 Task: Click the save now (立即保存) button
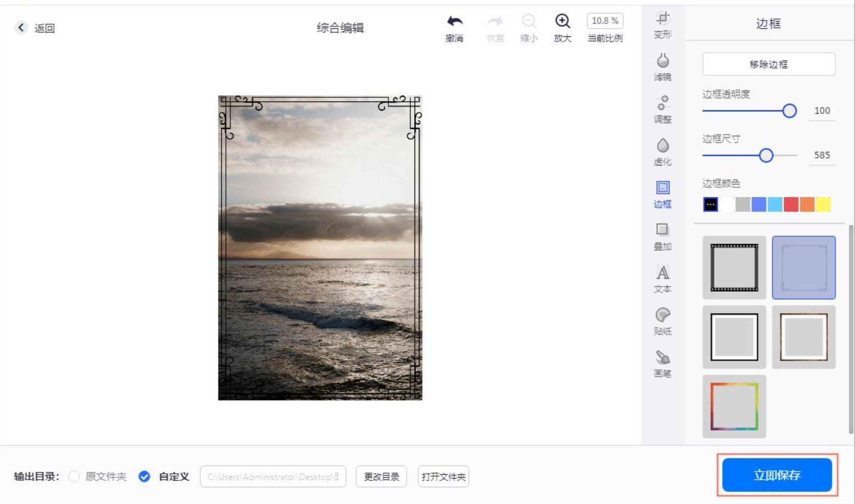pyautogui.click(x=777, y=475)
